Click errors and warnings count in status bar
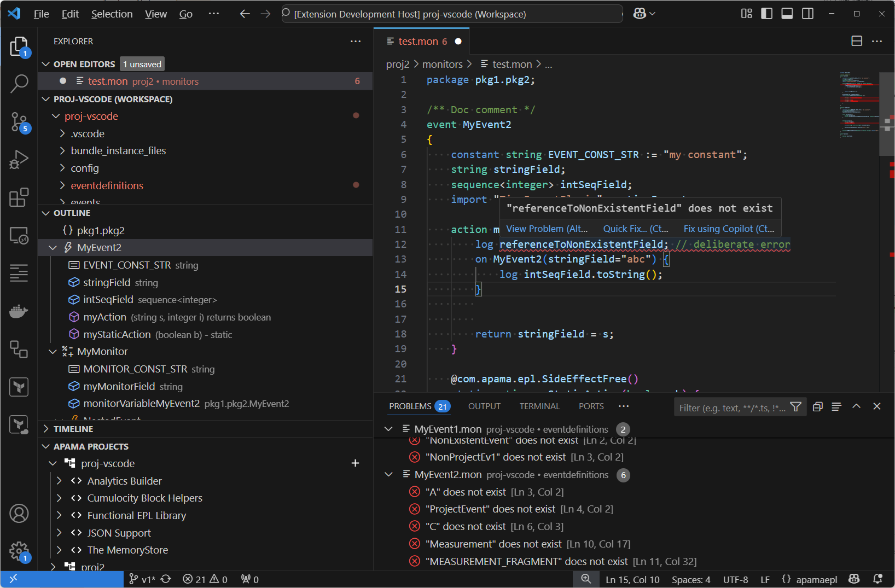This screenshot has height=588, width=895. tap(205, 579)
